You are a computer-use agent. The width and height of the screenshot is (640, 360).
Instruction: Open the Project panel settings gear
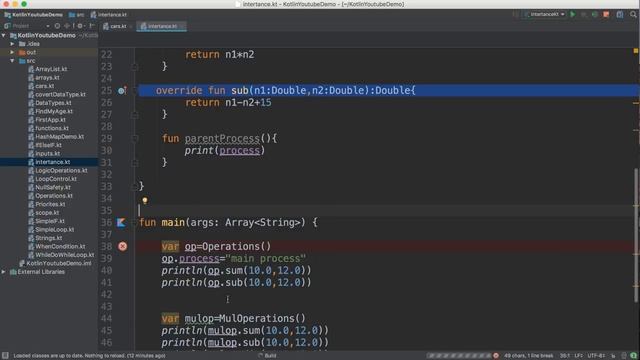pyautogui.click(x=80, y=26)
